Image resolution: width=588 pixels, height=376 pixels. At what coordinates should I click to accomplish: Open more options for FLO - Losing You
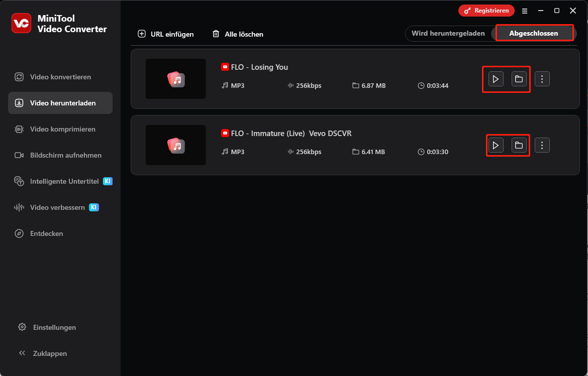542,79
